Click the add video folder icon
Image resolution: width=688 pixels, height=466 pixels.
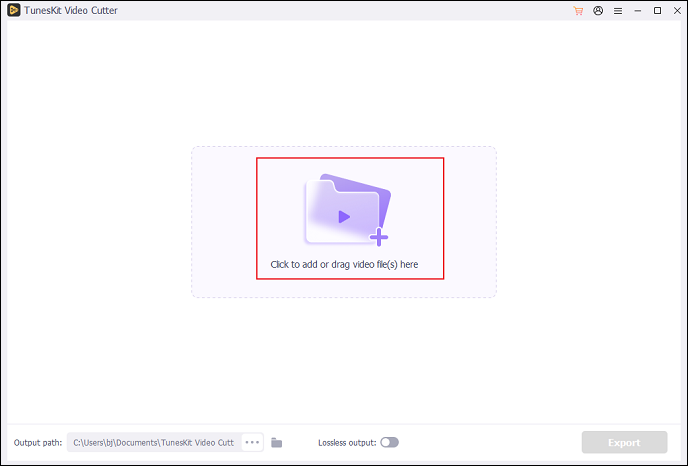(348, 209)
